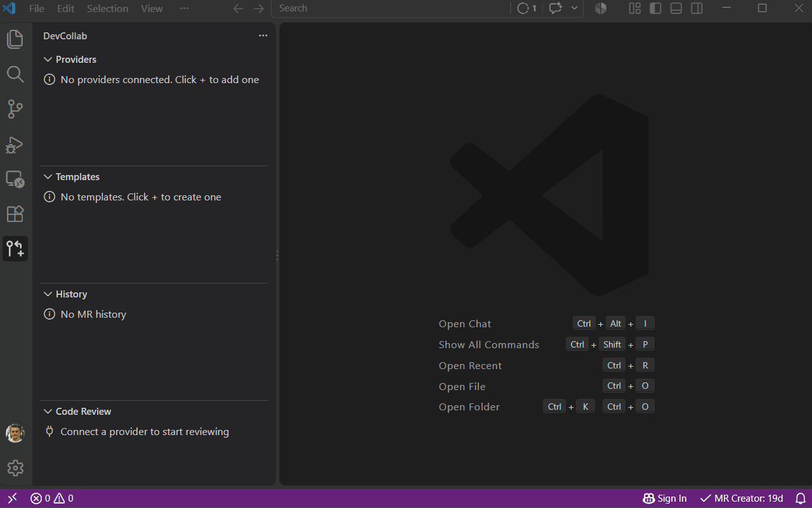Image resolution: width=812 pixels, height=508 pixels.
Task: Click the hexagonal icon beside the chat dropdown
Action: [x=600, y=8]
